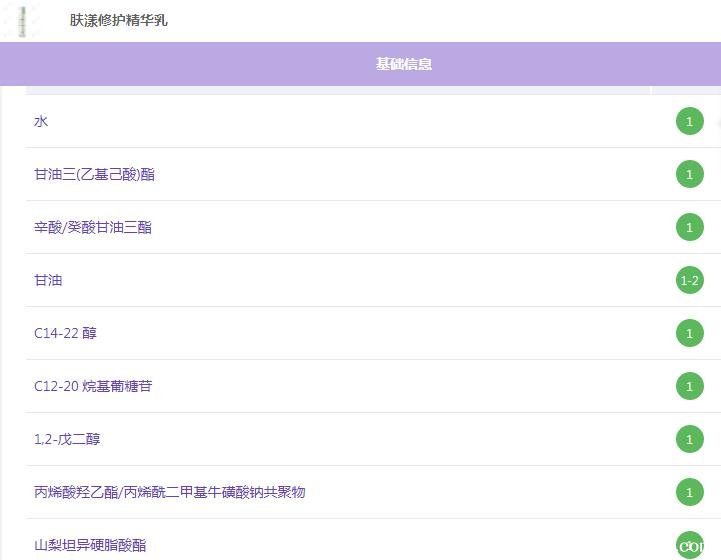Click the C12-20 烷基葡糖苷 ingredient
The height and width of the screenshot is (560, 721).
pos(93,386)
